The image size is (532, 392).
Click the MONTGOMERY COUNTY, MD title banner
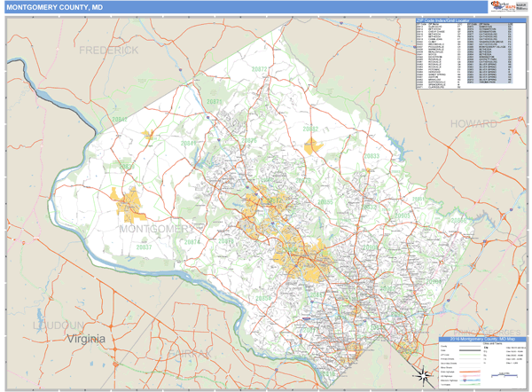[x=246, y=7]
